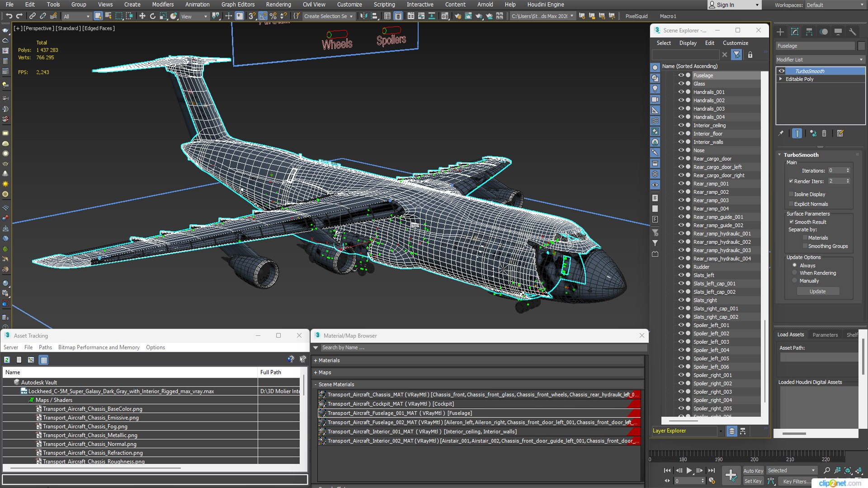Click the Key Filters button

pyautogui.click(x=796, y=482)
